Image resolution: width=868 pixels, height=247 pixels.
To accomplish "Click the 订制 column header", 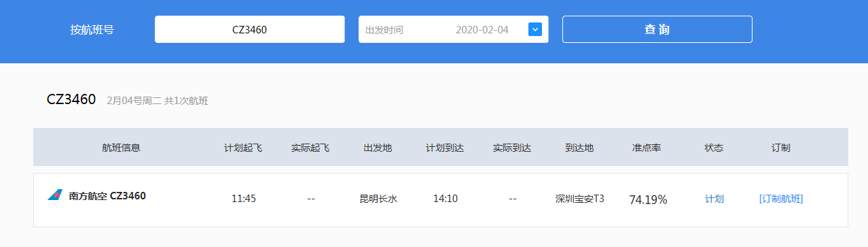I will [781, 148].
